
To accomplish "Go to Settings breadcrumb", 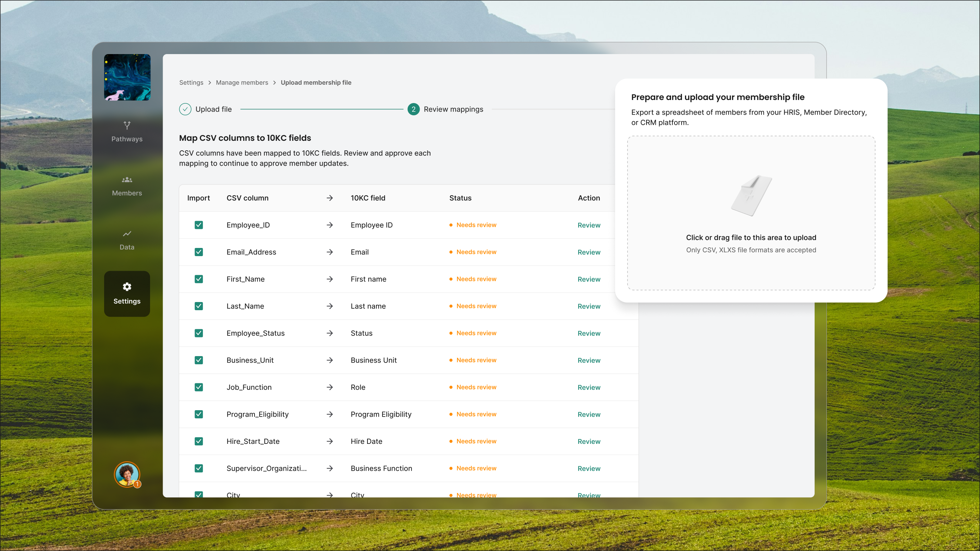I will pyautogui.click(x=191, y=83).
